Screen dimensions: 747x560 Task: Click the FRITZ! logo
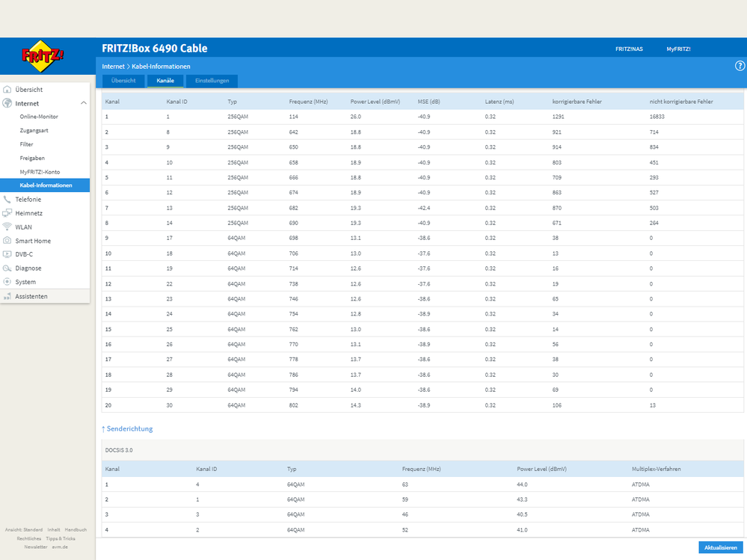pyautogui.click(x=43, y=56)
